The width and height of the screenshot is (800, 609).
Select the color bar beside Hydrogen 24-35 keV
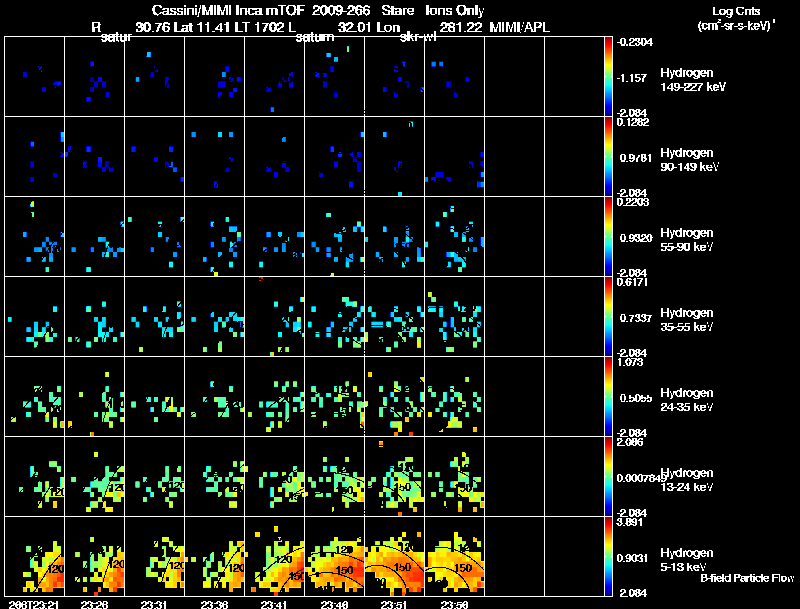click(x=608, y=397)
